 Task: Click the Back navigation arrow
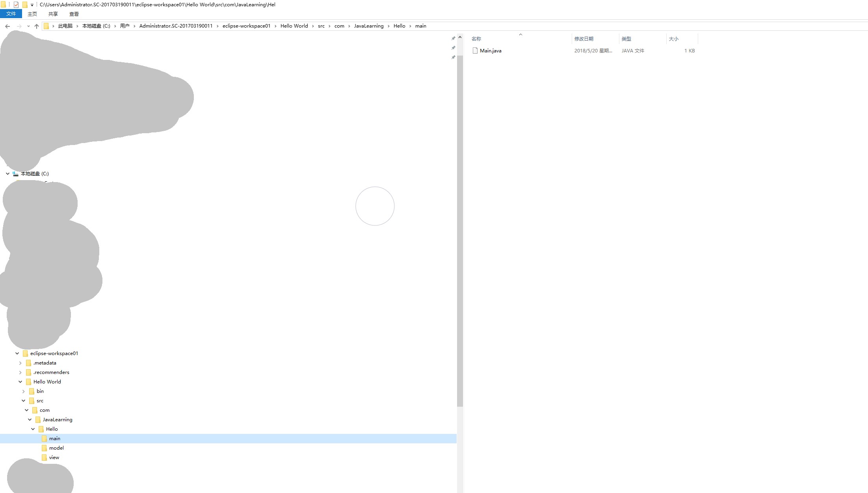point(7,26)
